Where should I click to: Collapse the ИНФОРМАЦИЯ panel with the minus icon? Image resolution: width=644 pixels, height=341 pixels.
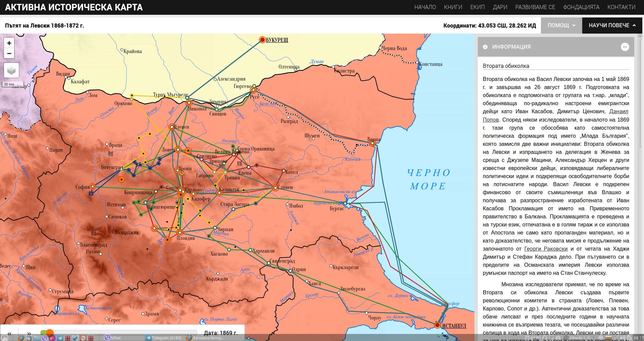(x=625, y=47)
